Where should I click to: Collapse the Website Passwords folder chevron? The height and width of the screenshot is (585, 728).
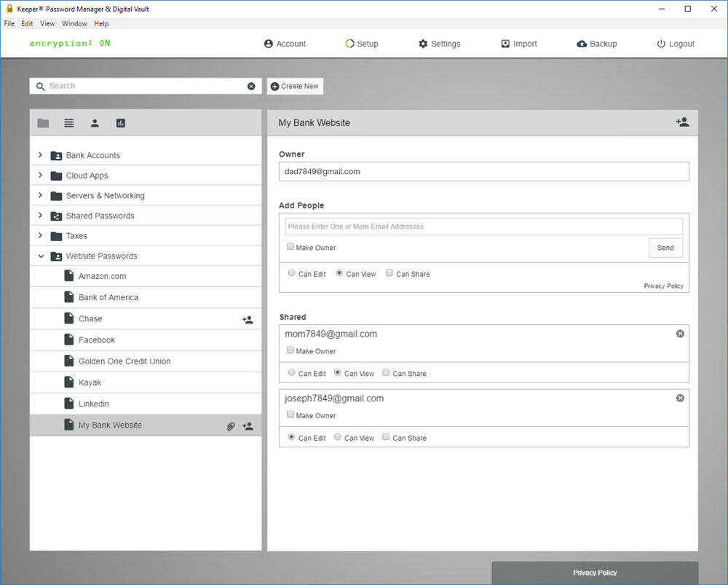pos(41,256)
